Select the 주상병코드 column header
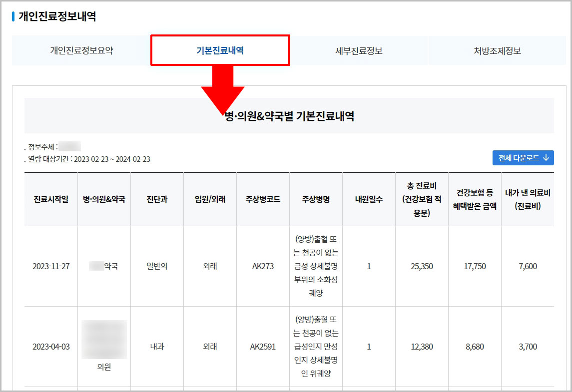The width and height of the screenshot is (572, 392). pos(263,199)
